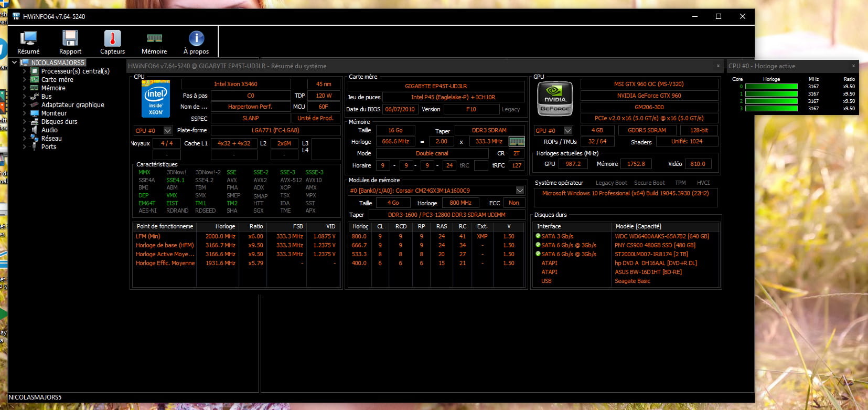Click the Legacy Boot indicator
The height and width of the screenshot is (410, 868).
(611, 183)
